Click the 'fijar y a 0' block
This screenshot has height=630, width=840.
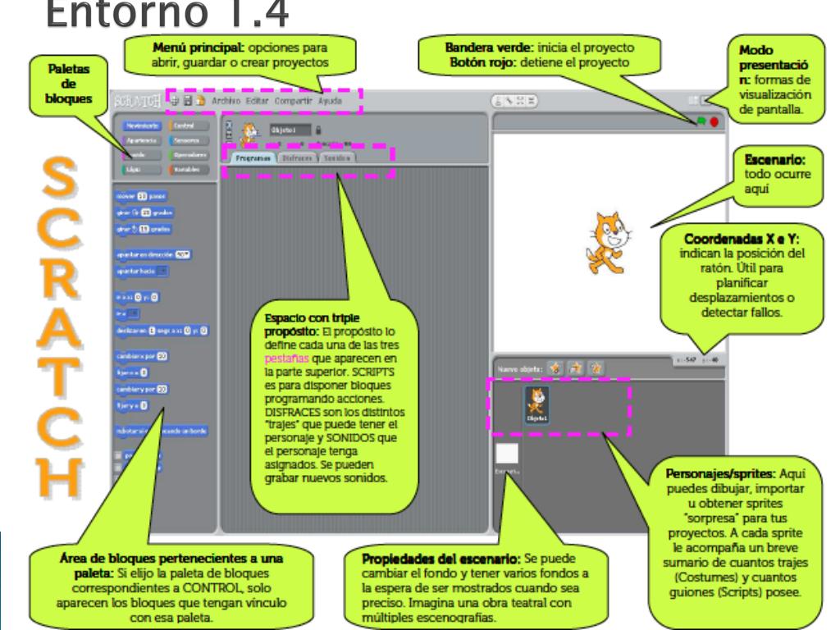(x=132, y=406)
